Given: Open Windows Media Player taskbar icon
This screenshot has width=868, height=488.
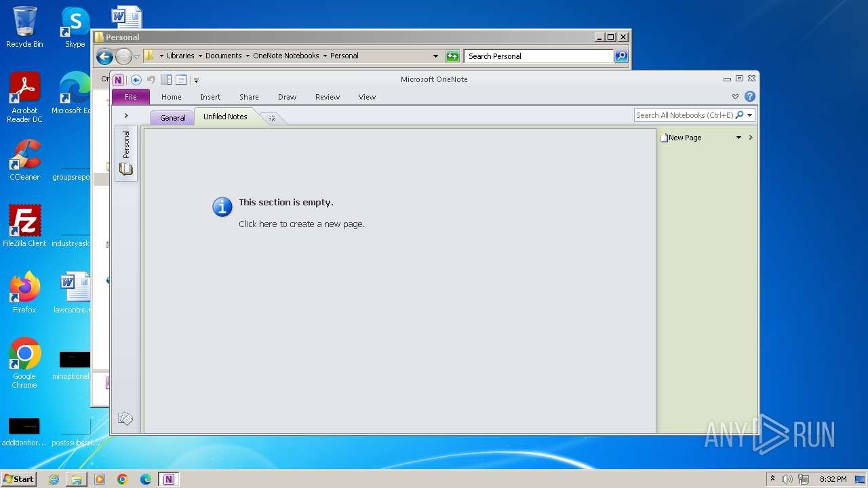Looking at the screenshot, I should point(100,479).
